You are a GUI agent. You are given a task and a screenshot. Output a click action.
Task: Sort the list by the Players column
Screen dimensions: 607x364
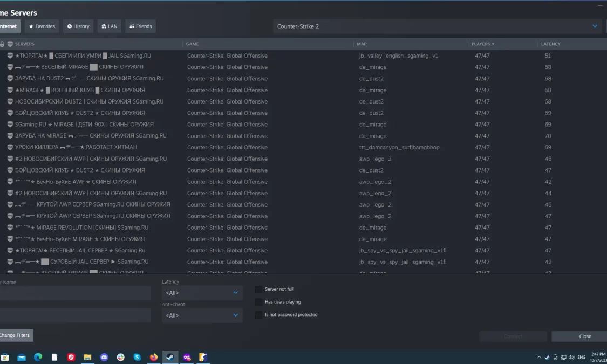(483, 44)
